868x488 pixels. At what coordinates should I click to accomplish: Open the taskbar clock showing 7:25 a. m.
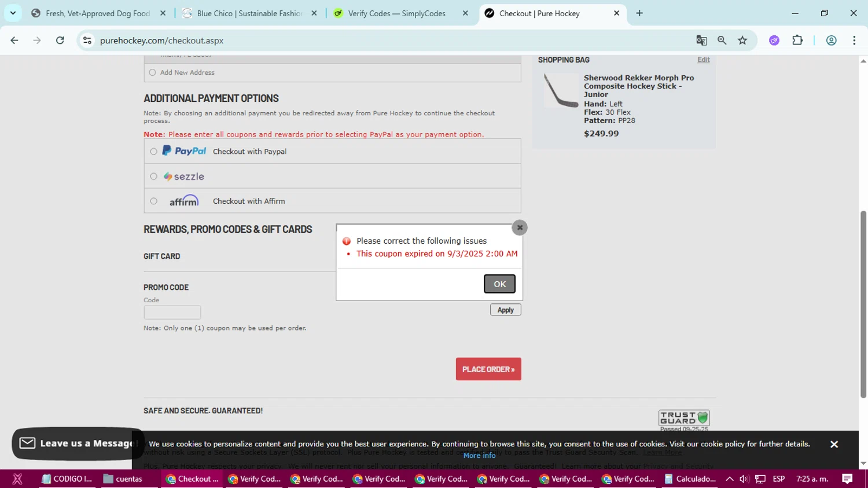pyautogui.click(x=812, y=479)
